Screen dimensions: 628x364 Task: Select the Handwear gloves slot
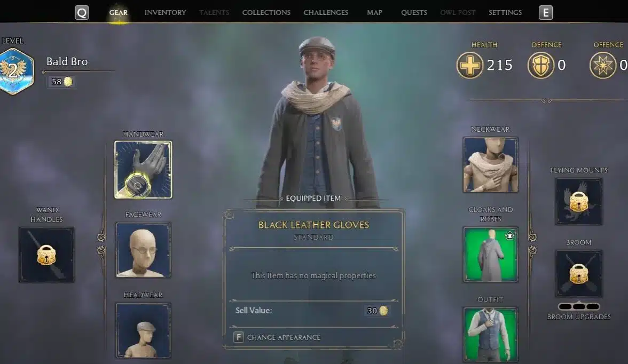point(143,169)
